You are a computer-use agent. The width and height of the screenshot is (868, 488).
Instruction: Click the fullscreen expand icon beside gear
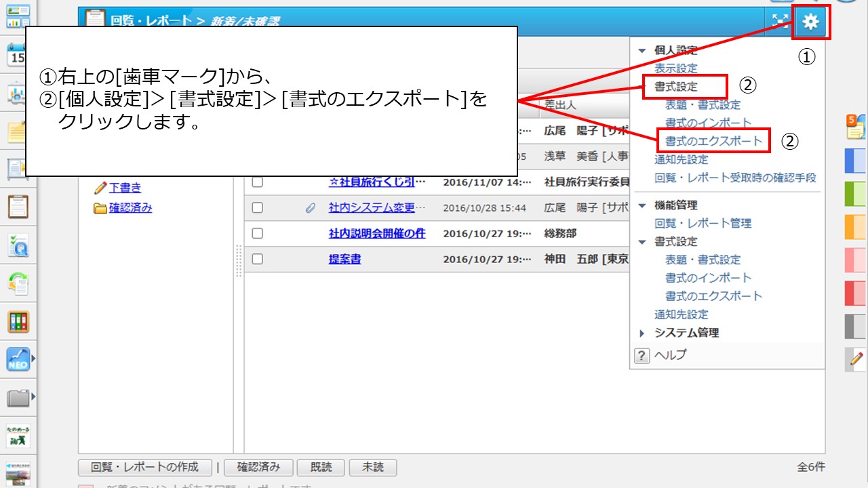tap(780, 22)
